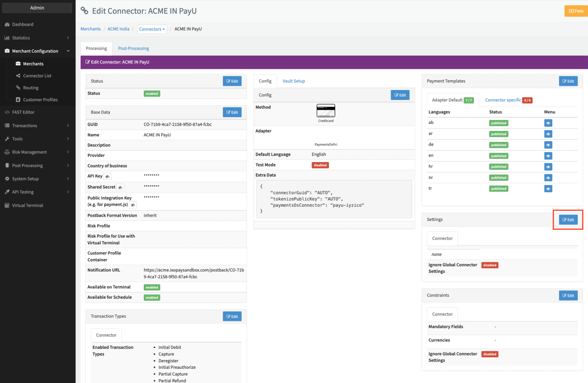View the 'de' language template eye icon
This screenshot has width=588, height=383.
(548, 145)
